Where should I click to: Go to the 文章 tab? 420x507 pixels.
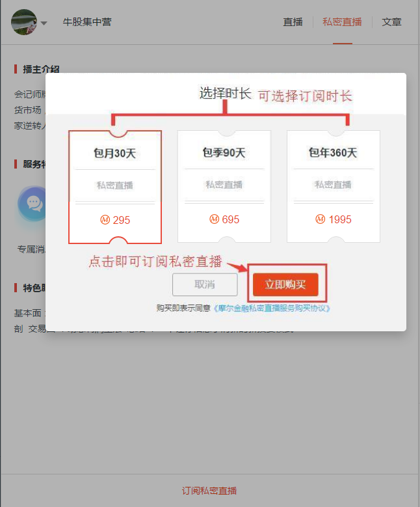click(x=391, y=22)
